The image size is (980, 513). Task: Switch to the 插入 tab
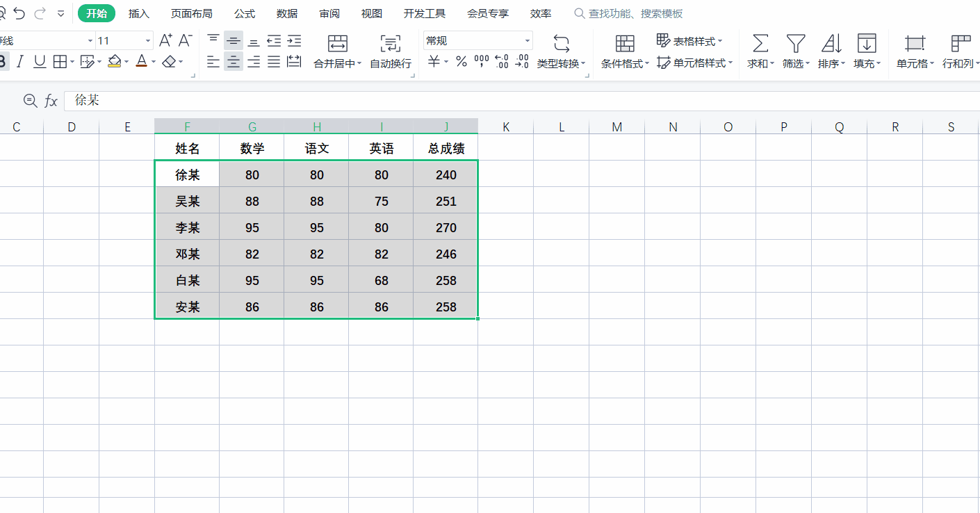(139, 13)
